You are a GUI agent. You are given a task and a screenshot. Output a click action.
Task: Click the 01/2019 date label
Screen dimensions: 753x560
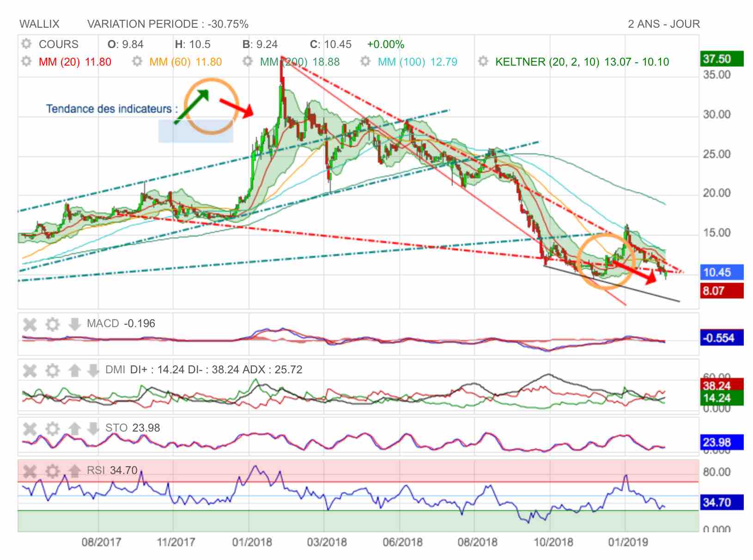(628, 542)
